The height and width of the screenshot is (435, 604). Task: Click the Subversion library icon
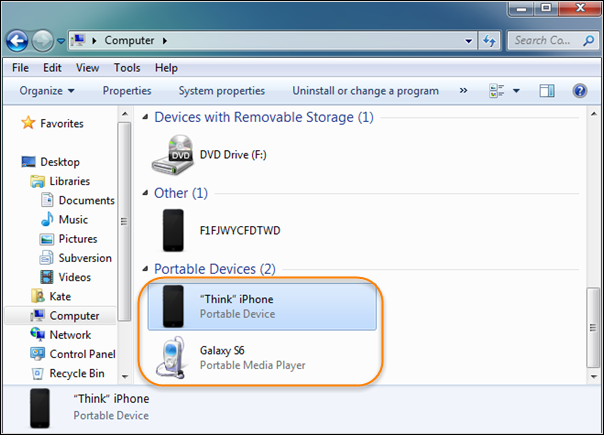[47, 258]
